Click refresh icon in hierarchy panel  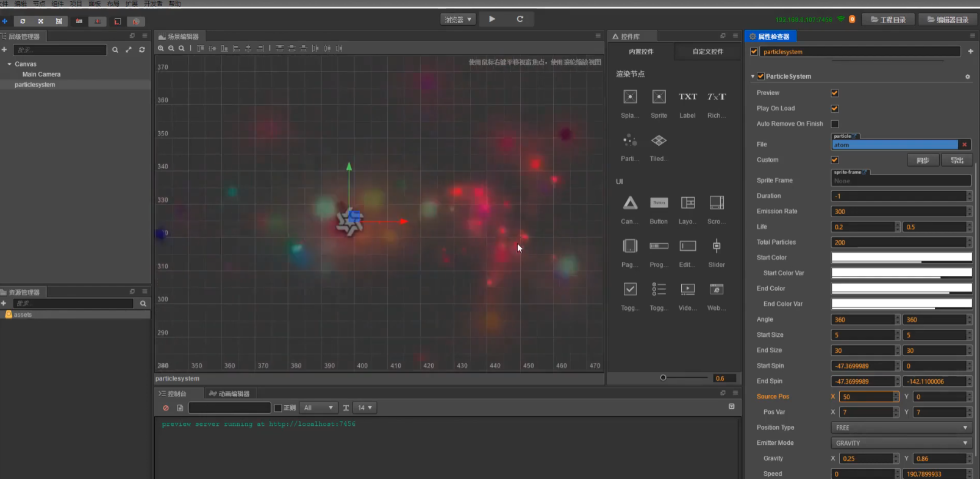[x=142, y=50]
